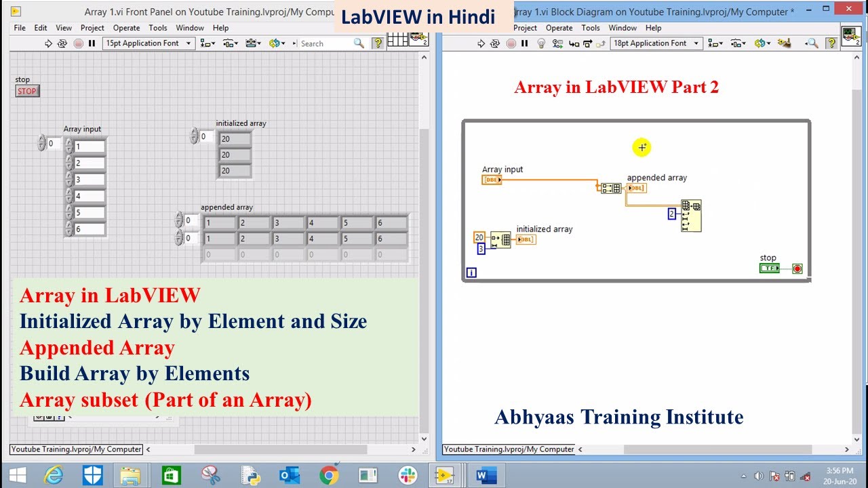Screen dimensions: 868x488
Task: Click stepper beside Array input element 1
Action: [x=68, y=146]
